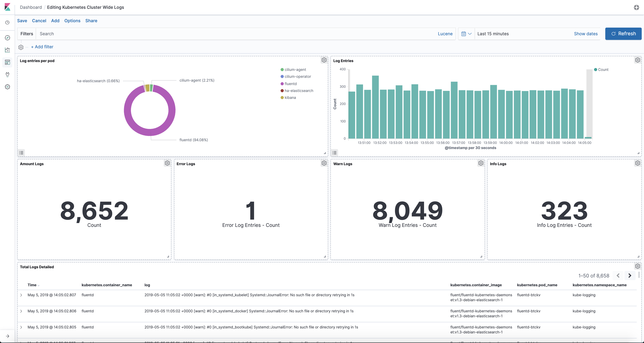Screen dimensions: 644x343
Task: Click the Kibana logo icon
Action: pyautogui.click(x=7, y=7)
